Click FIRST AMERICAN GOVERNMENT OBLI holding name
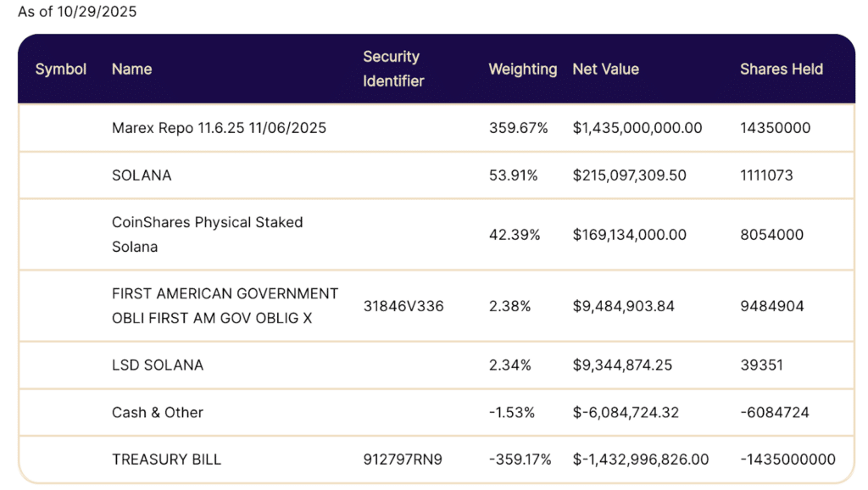 pos(225,305)
